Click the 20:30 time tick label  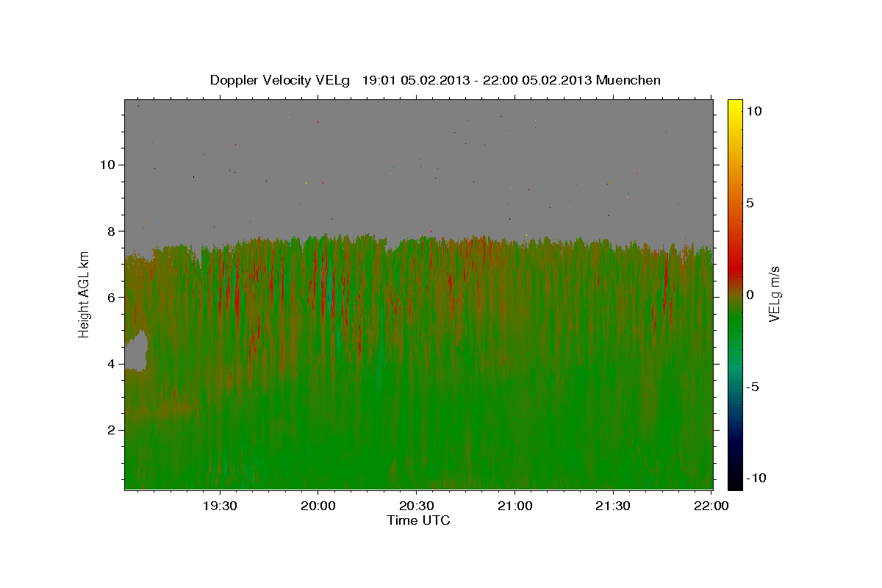pyautogui.click(x=417, y=506)
